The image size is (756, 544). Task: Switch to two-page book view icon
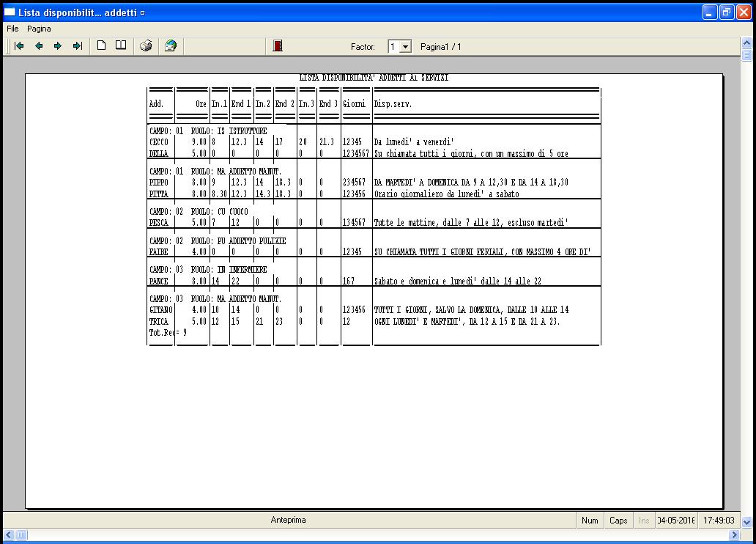[x=121, y=46]
